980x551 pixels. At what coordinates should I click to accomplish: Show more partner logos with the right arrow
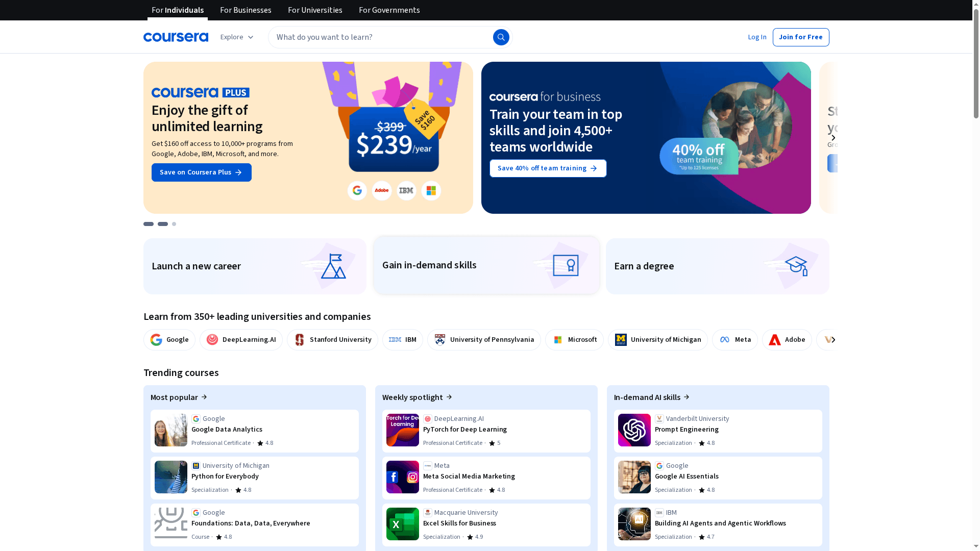[832, 339]
